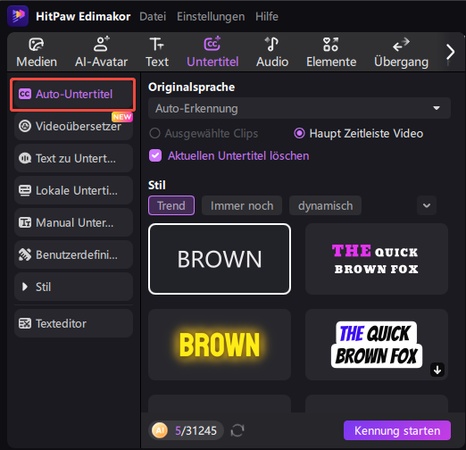466x450 pixels.
Task: Open the Elemente tab icon
Action: click(331, 44)
